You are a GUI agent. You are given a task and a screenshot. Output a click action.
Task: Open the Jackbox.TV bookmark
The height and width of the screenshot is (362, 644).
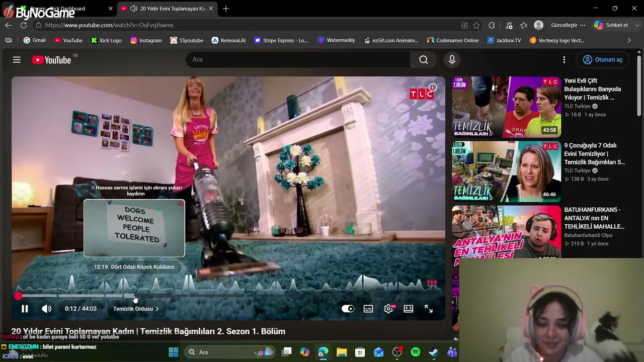pyautogui.click(x=504, y=40)
